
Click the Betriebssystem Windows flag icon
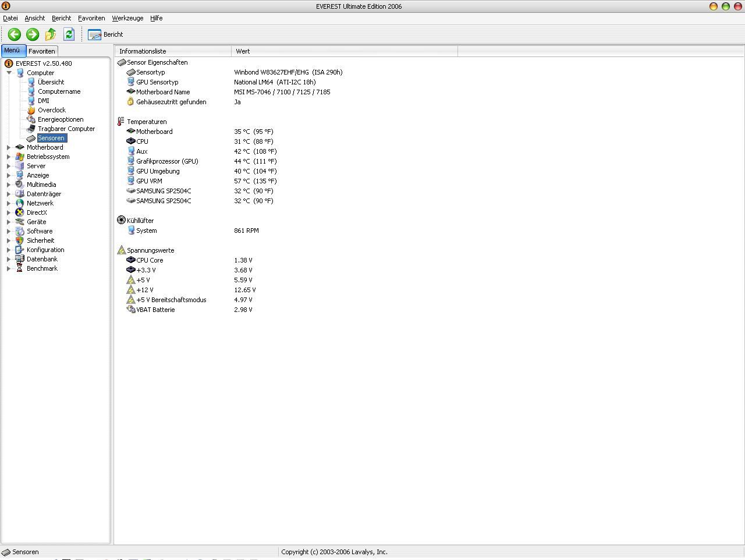point(20,157)
